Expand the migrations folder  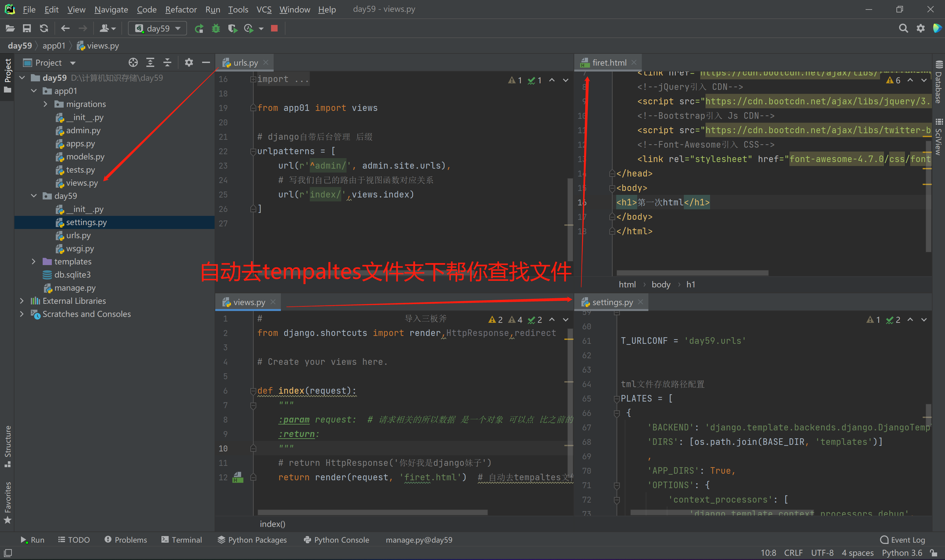pyautogui.click(x=46, y=104)
